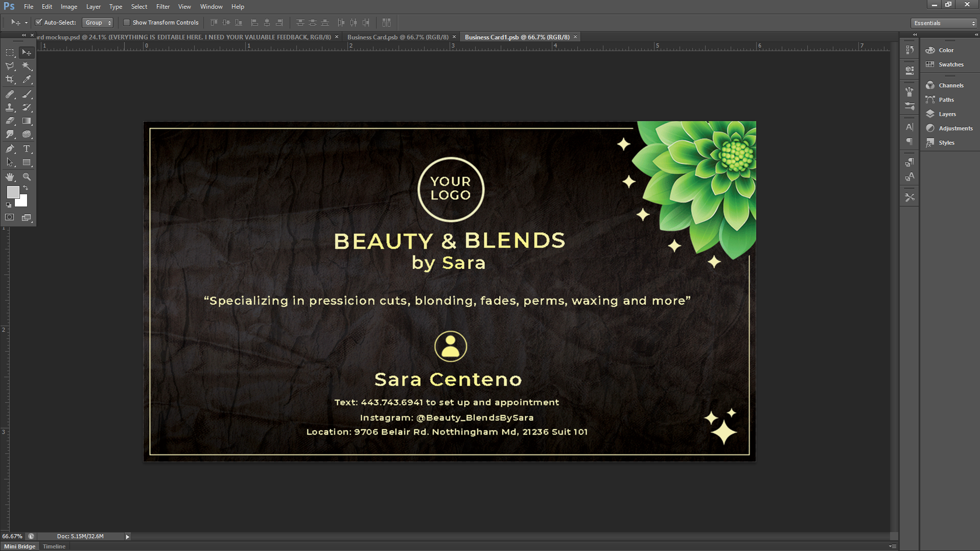Select the Crop tool
Image resolution: width=980 pixels, height=551 pixels.
point(10,80)
